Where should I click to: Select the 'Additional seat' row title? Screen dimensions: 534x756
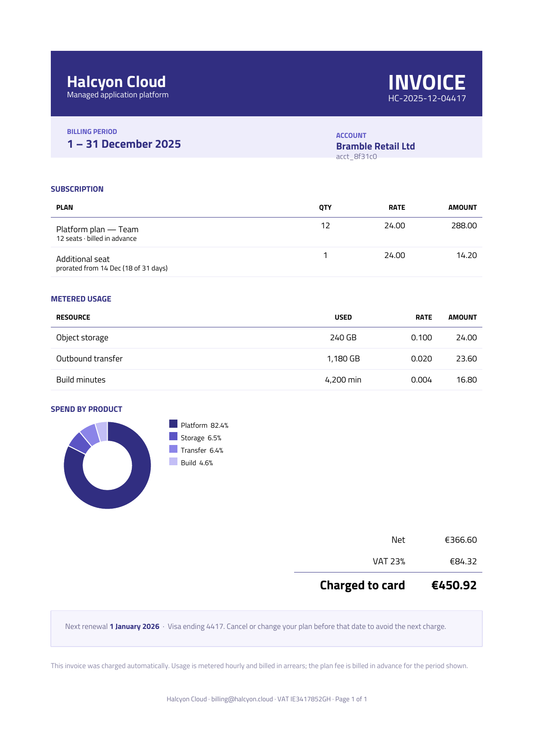click(x=83, y=259)
